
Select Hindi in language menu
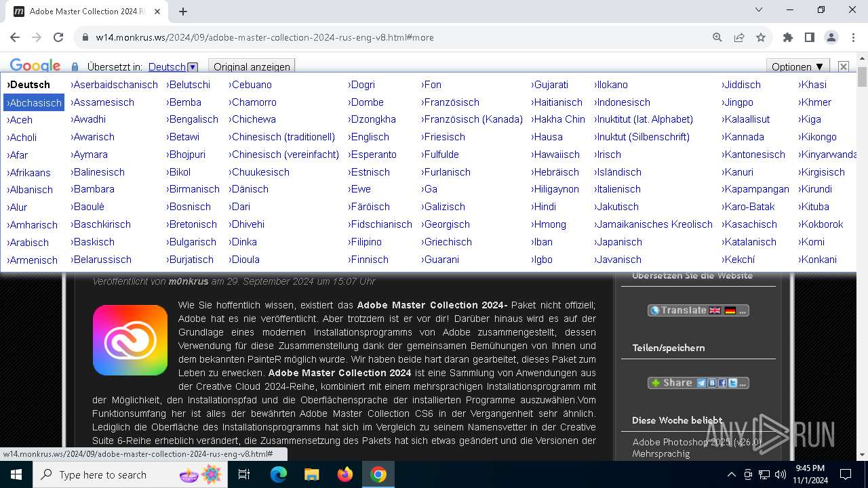point(544,207)
